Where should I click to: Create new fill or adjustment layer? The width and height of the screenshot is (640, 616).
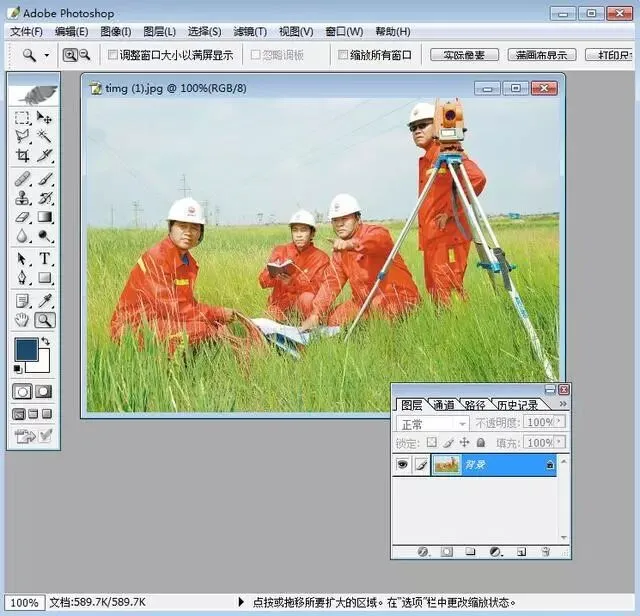496,552
